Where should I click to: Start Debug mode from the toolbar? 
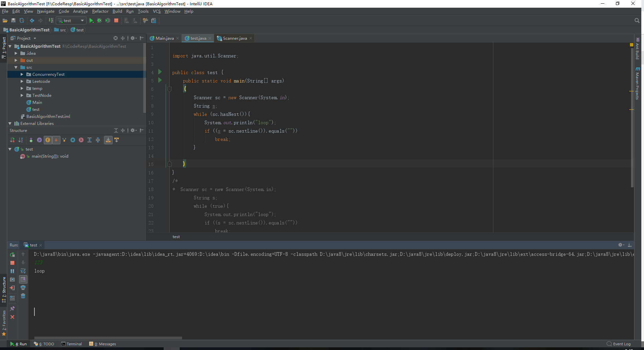click(99, 20)
